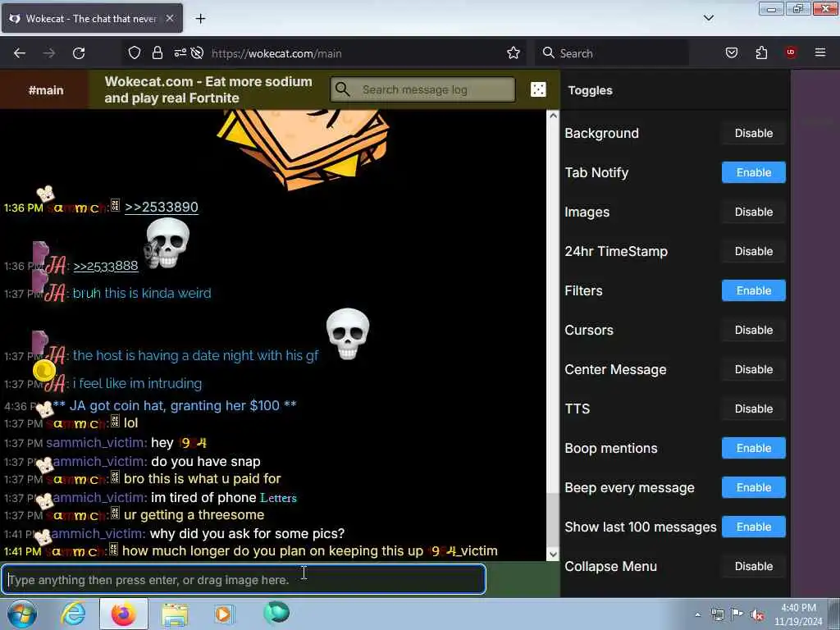This screenshot has width=840, height=630.
Task: Click the skull emoji after date night message
Action: [348, 333]
